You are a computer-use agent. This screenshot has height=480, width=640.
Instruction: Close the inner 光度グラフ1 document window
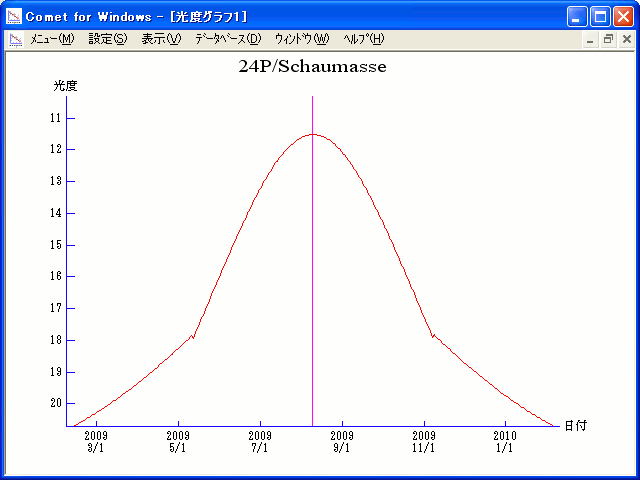point(626,39)
